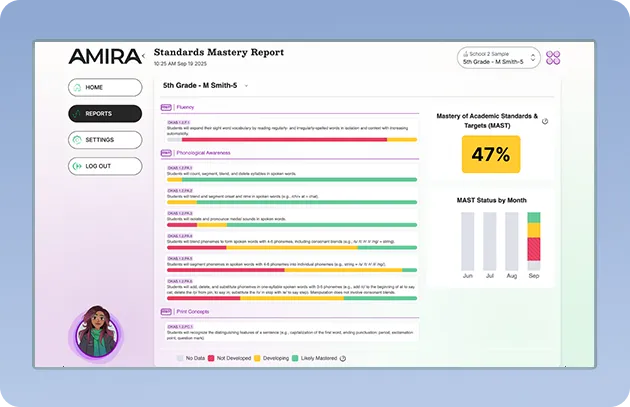Click the code tag above the sight word standard
The width and height of the screenshot is (630, 407).
pyautogui.click(x=179, y=123)
